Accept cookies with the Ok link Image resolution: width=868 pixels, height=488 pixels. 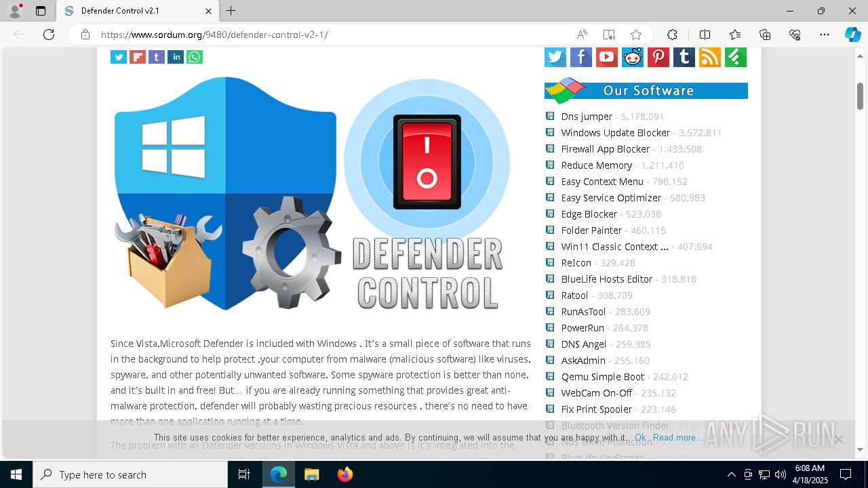640,438
